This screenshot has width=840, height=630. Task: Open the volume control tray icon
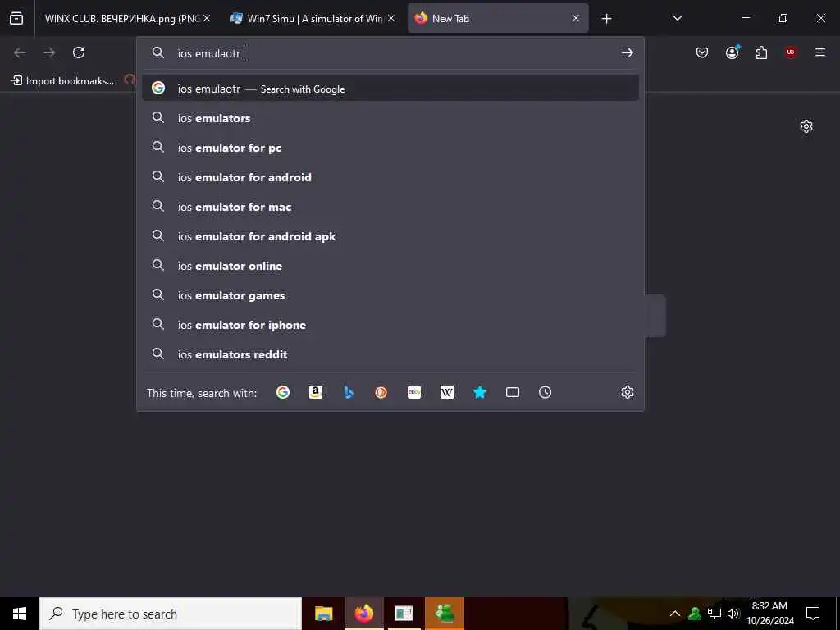click(733, 614)
